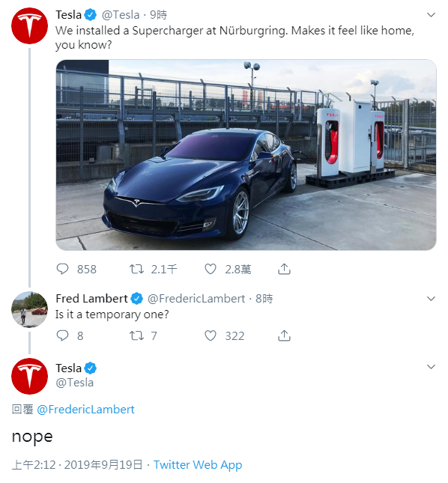Share Fred Lambert's tweet
The width and height of the screenshot is (448, 483).
coord(284,335)
